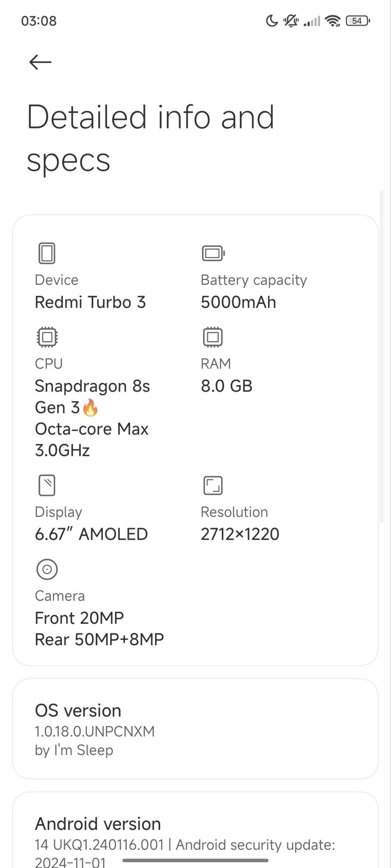Image resolution: width=391 pixels, height=868 pixels.
Task: Tap the back arrow icon
Action: (x=40, y=62)
